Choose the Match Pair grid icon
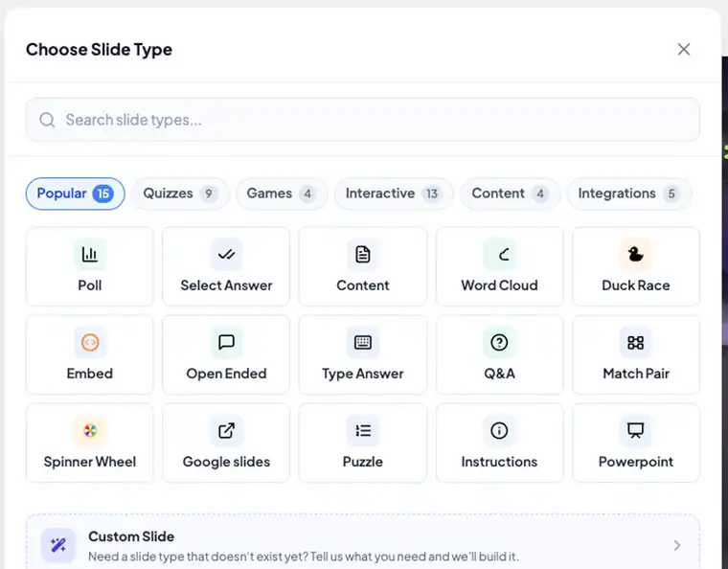 (636, 343)
